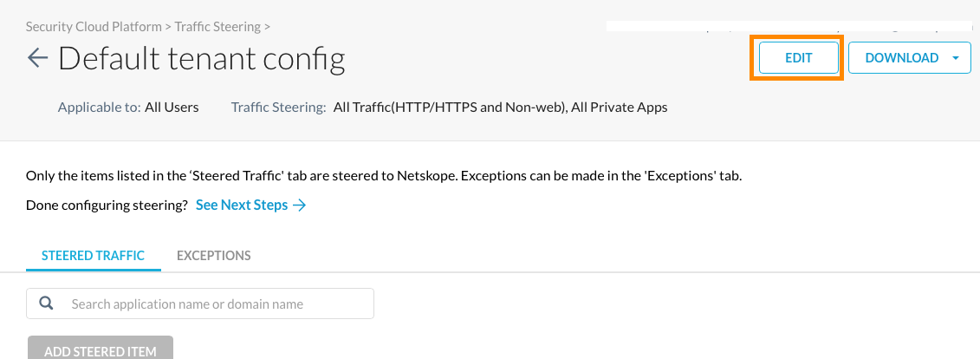
Task: Click the back arrow beside the title
Action: tap(37, 58)
